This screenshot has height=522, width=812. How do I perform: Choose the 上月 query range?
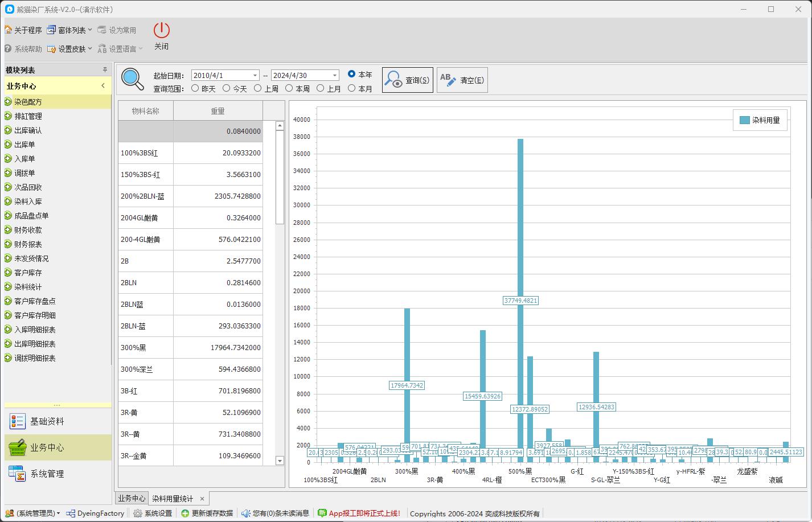tap(321, 88)
